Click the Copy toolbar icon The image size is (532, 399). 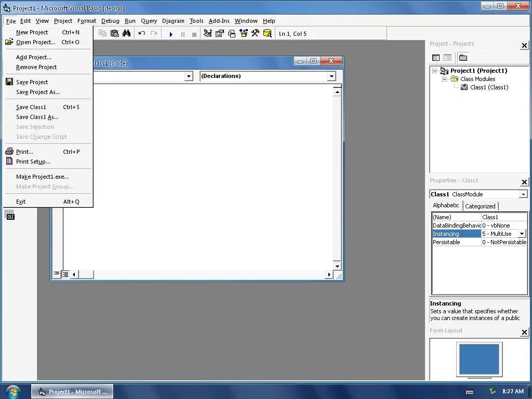point(102,33)
